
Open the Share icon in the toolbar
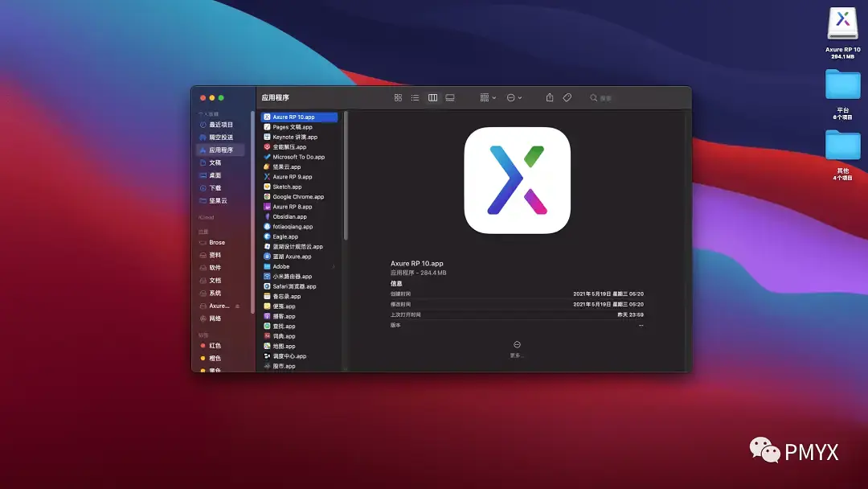click(x=549, y=97)
